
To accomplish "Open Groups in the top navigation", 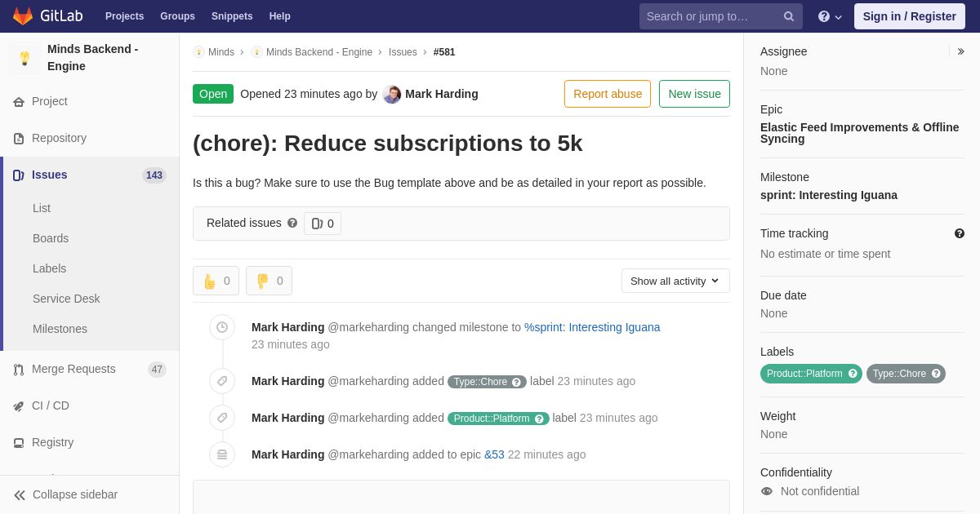I will tap(177, 16).
